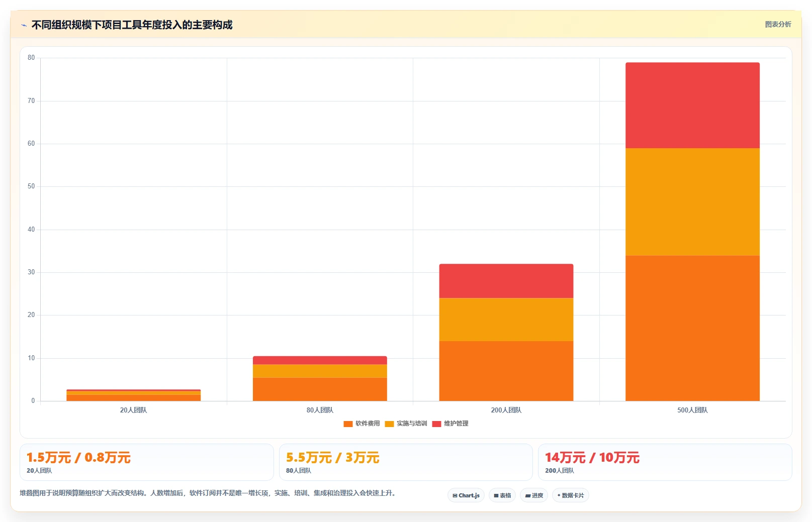Image resolution: width=812 pixels, height=522 pixels.
Task: Toggle the 实施与培训 legend item
Action: point(406,424)
